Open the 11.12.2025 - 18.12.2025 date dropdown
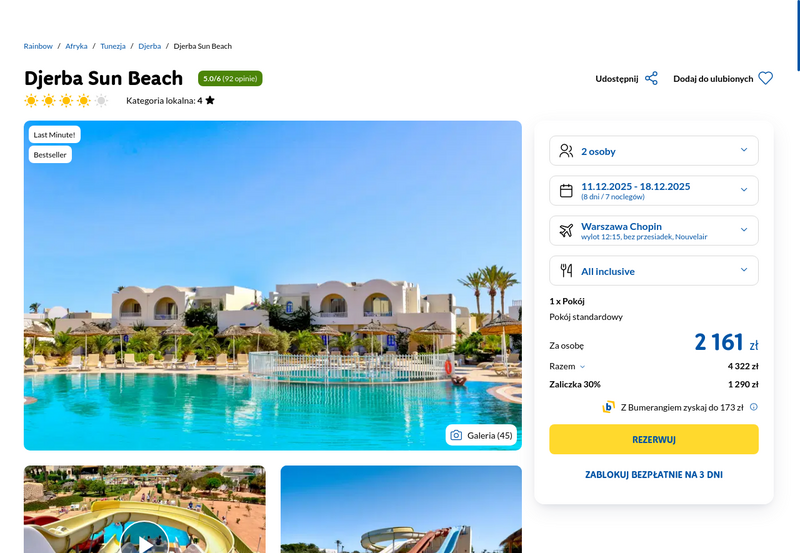The width and height of the screenshot is (800, 553). coord(654,191)
